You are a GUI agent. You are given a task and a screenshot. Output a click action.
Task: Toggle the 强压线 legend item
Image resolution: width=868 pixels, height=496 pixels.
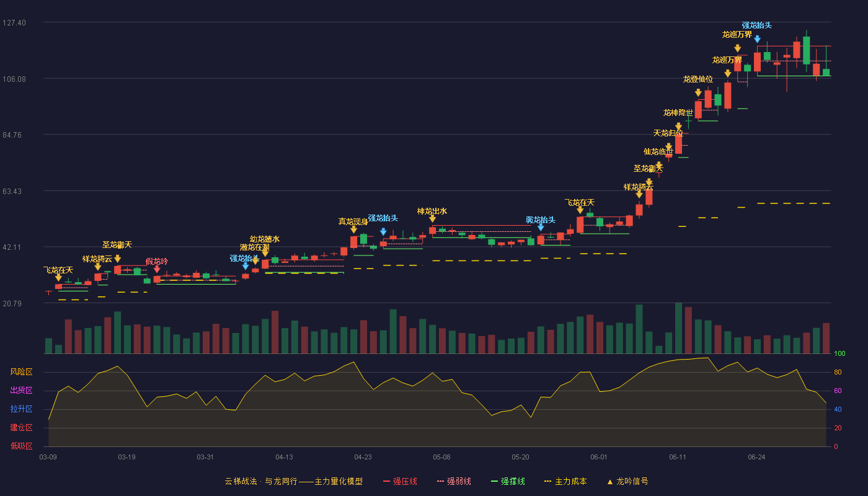coord(400,481)
